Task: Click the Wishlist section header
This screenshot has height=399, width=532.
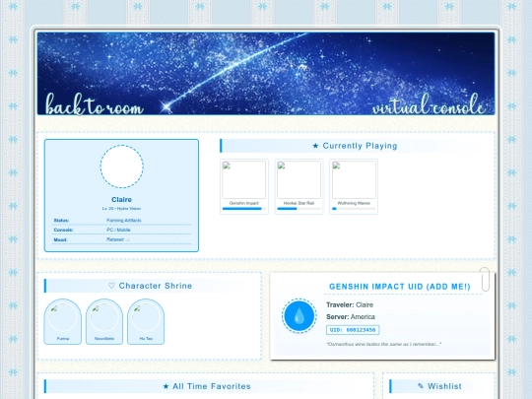Action: click(439, 386)
